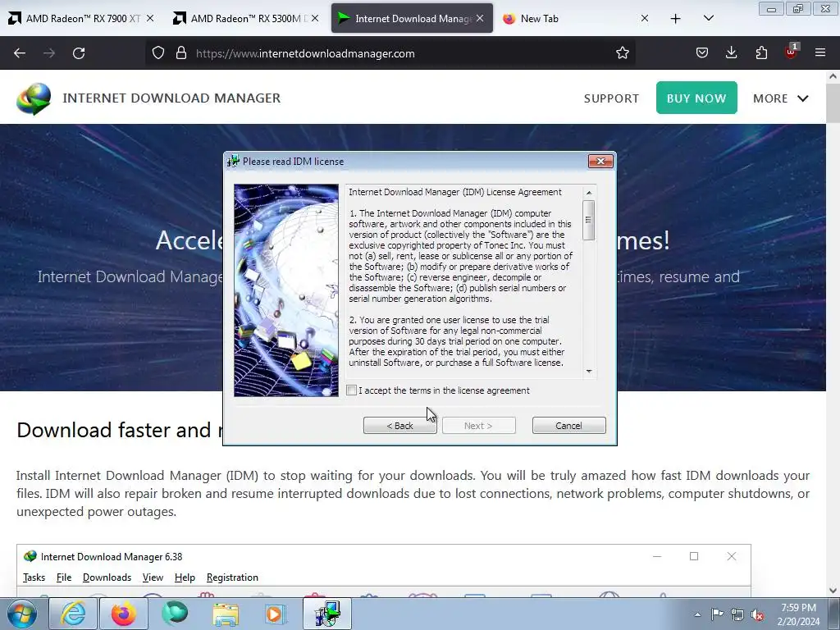
Task: Open the green globe app on taskbar
Action: click(x=175, y=614)
